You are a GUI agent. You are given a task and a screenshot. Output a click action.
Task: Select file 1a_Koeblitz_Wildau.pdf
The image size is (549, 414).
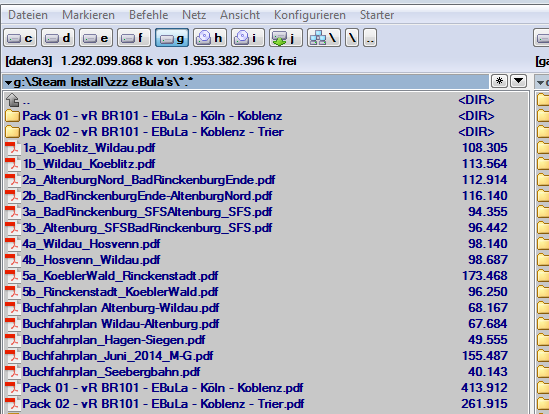point(89,148)
